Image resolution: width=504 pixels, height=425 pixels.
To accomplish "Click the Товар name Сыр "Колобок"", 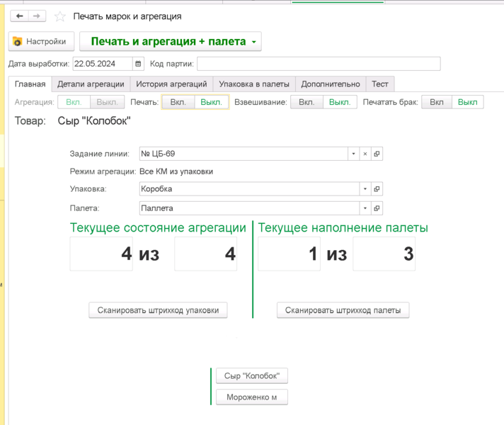I will 94,121.
